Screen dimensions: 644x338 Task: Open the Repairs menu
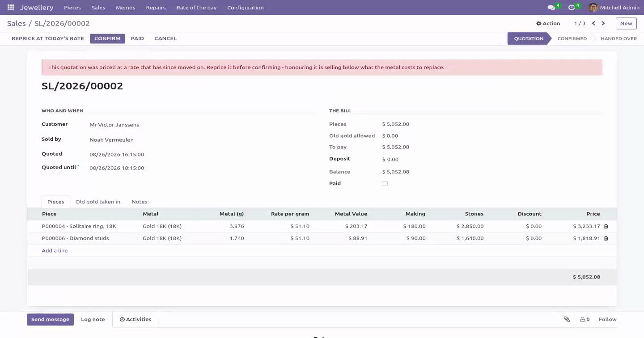tap(156, 8)
